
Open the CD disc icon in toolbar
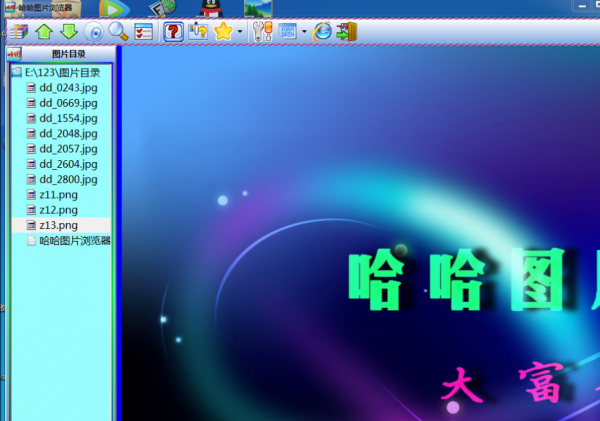tap(94, 32)
